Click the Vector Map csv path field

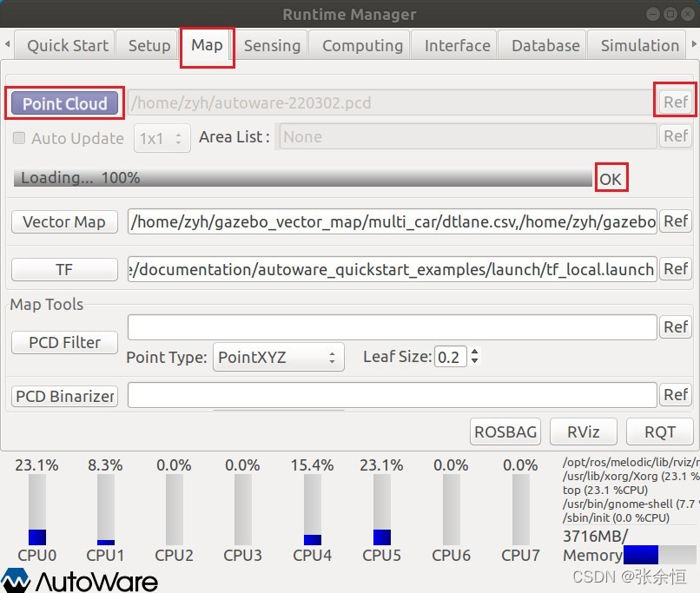[x=392, y=221]
